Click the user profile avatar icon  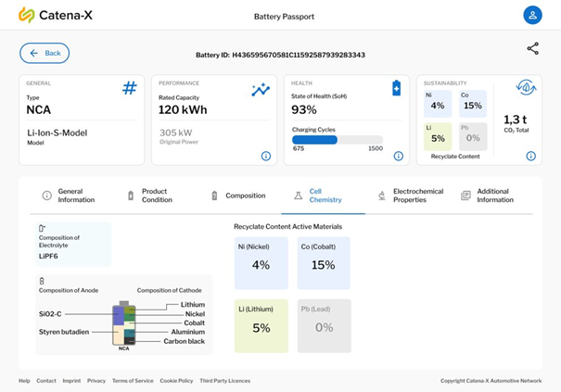click(532, 15)
